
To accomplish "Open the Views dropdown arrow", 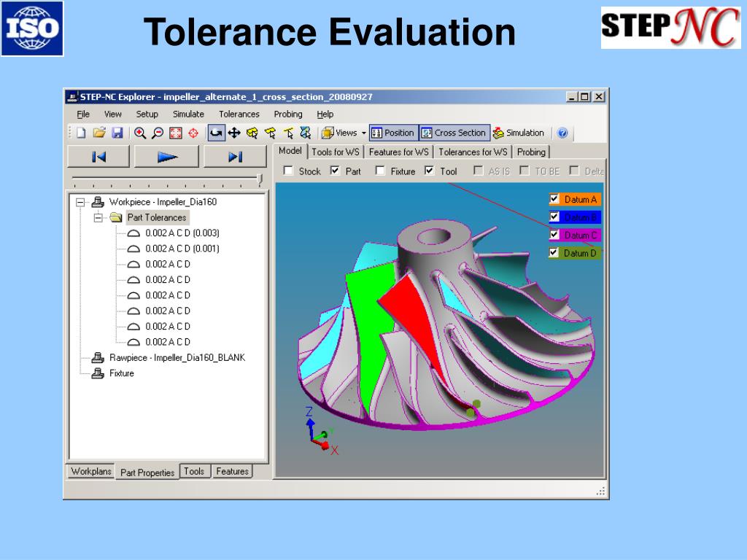I will pyautogui.click(x=364, y=133).
